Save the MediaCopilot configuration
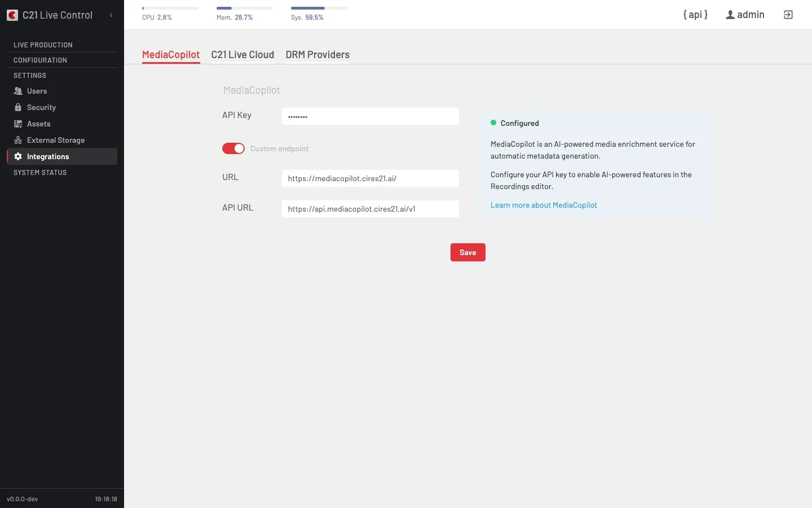The width and height of the screenshot is (812, 508). click(x=468, y=252)
